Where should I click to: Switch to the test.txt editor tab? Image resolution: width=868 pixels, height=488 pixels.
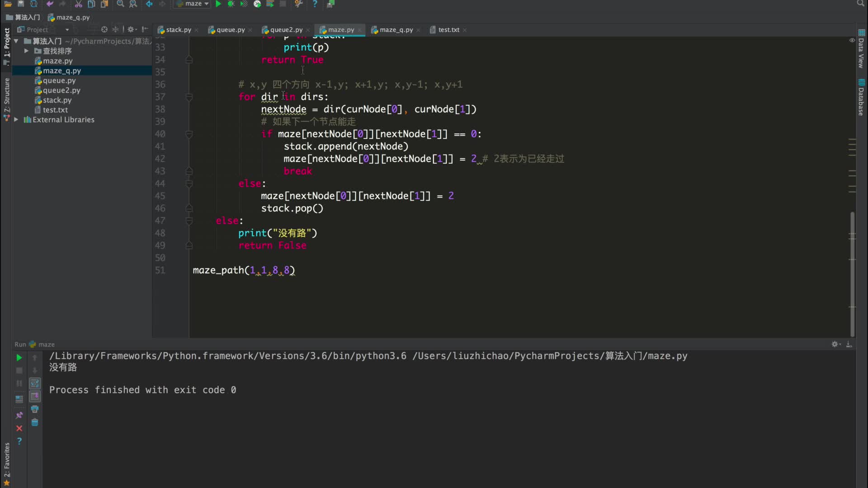point(448,30)
